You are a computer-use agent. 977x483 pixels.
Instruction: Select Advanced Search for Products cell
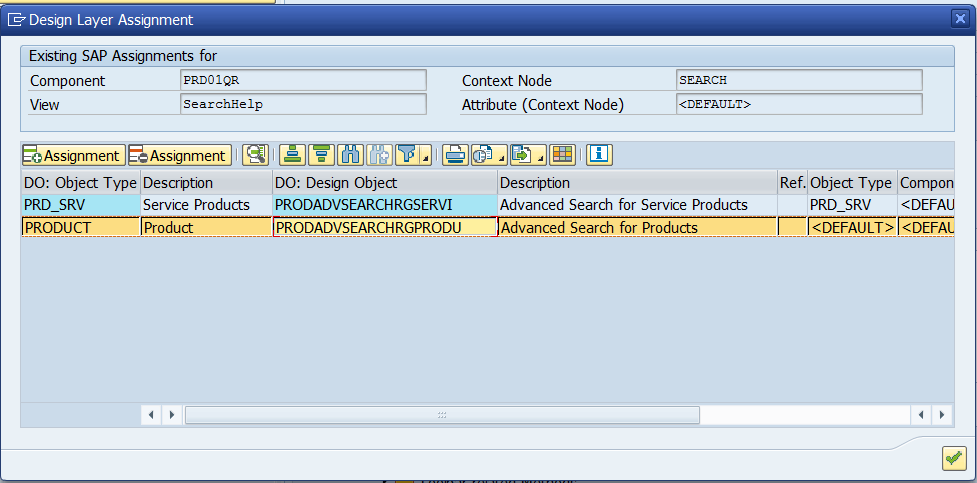637,227
